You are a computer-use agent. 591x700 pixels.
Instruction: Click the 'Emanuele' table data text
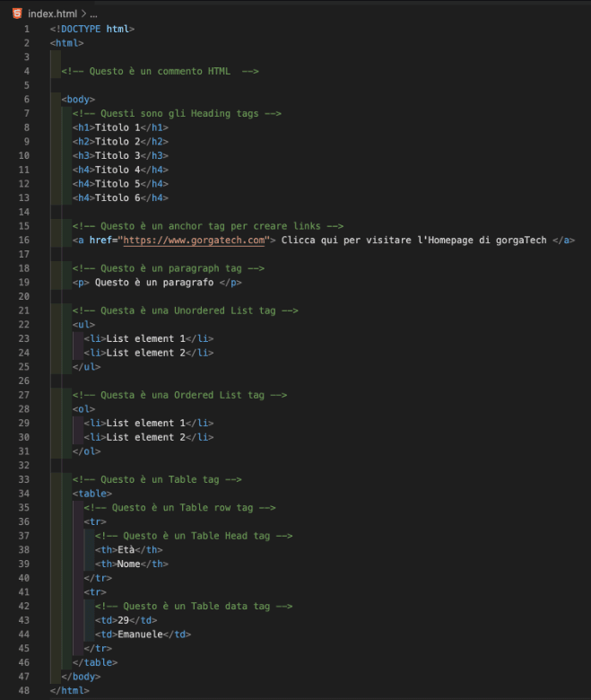click(x=141, y=634)
